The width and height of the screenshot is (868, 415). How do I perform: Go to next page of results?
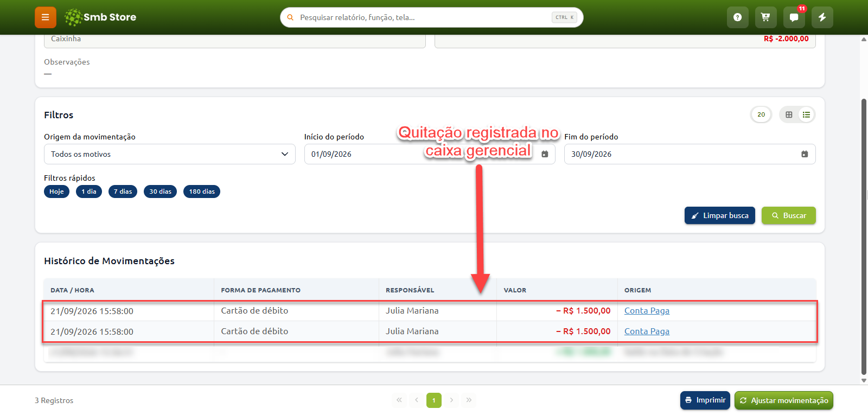click(451, 400)
